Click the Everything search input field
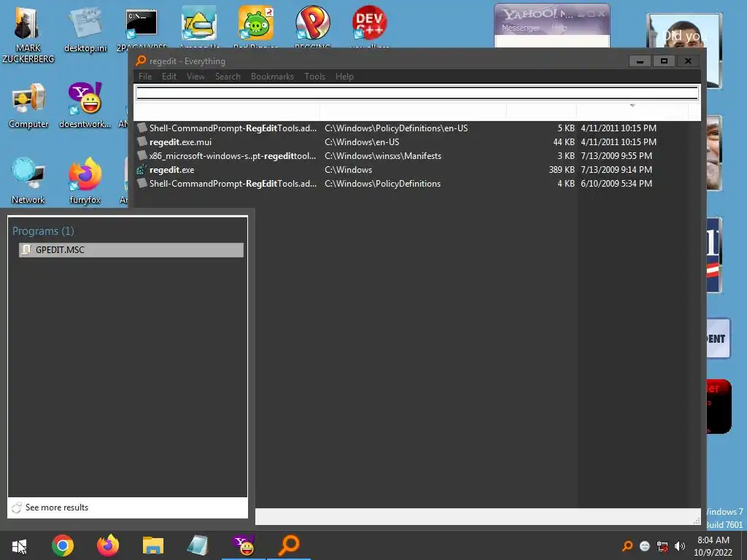Screen dimensions: 747x560 (417, 93)
